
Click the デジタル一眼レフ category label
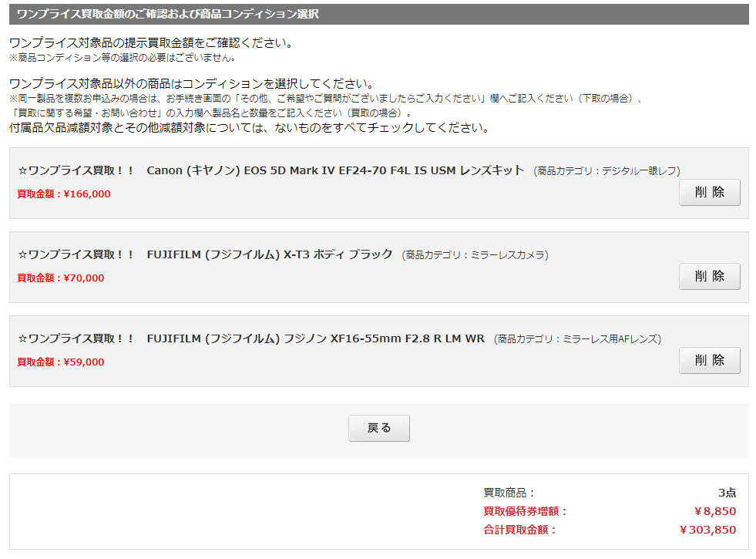tap(606, 171)
